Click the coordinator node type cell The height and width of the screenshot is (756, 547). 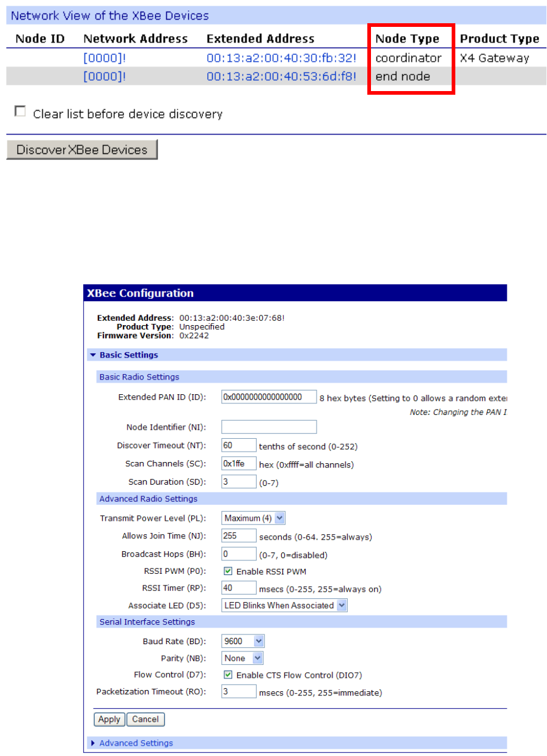coord(408,59)
